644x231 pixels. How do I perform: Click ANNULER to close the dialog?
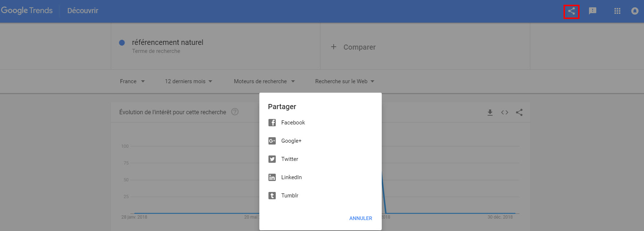(x=361, y=218)
